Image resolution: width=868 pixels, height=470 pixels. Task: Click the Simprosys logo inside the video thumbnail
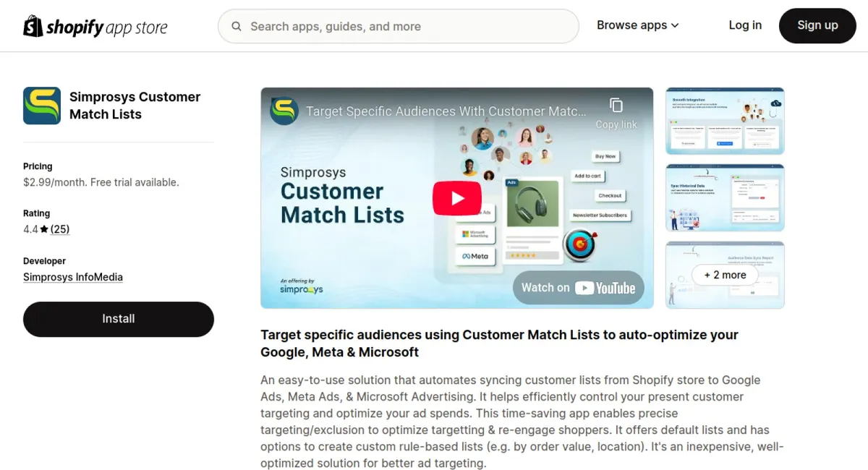pos(284,111)
